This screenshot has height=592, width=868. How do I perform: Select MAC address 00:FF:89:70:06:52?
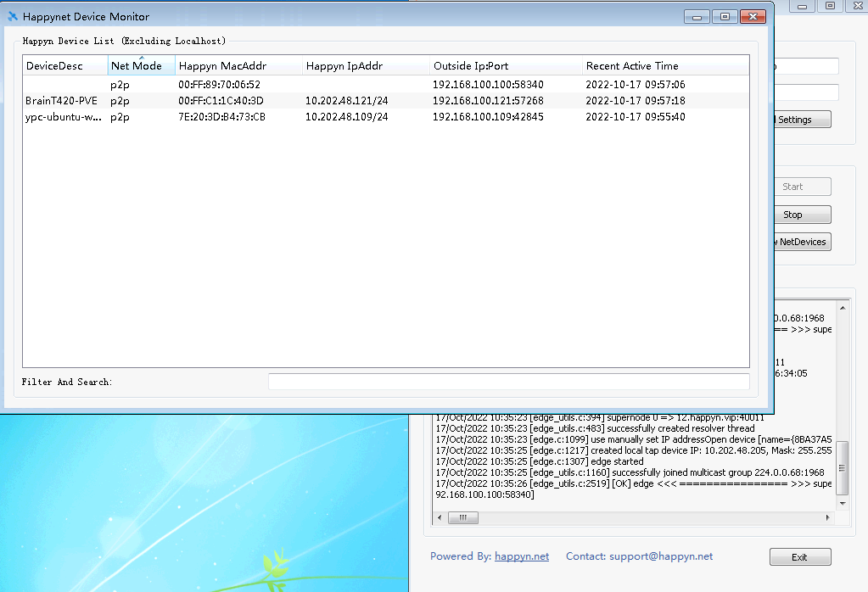pos(219,85)
